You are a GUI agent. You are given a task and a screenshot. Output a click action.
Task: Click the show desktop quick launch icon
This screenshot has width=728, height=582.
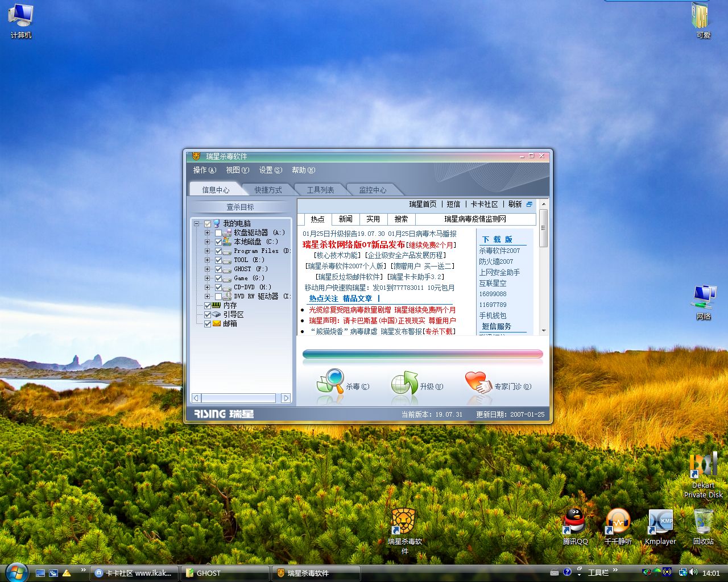point(40,573)
